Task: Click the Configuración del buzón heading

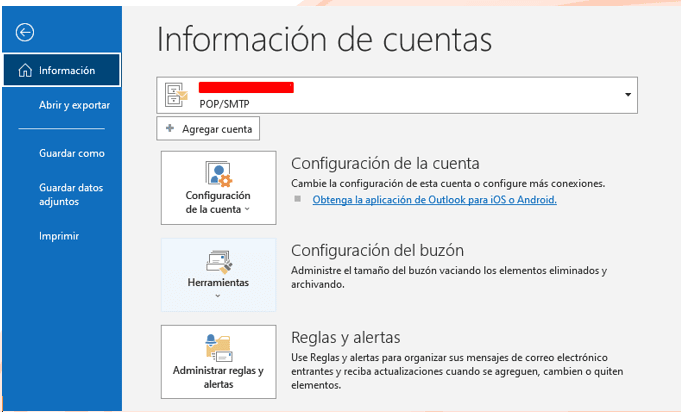Action: 377,250
